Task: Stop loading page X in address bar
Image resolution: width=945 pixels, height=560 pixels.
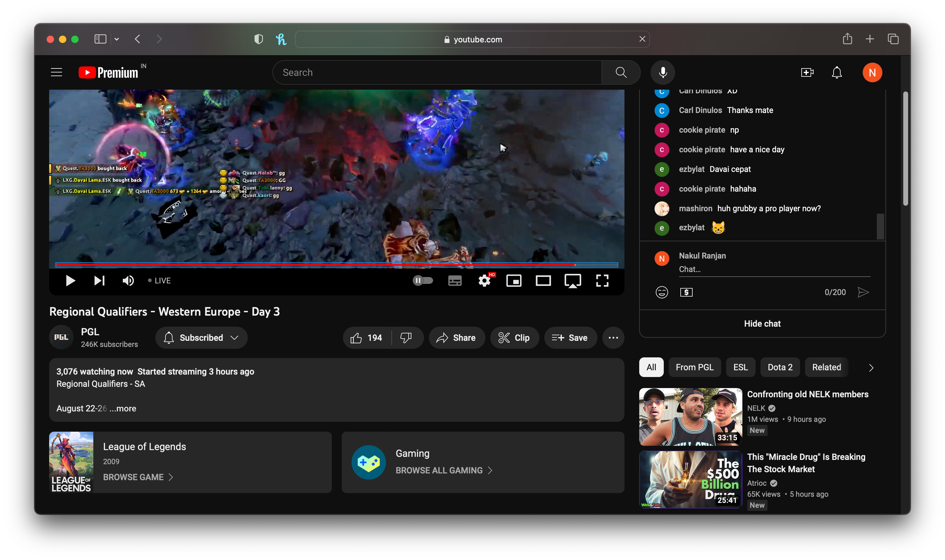Action: (642, 39)
